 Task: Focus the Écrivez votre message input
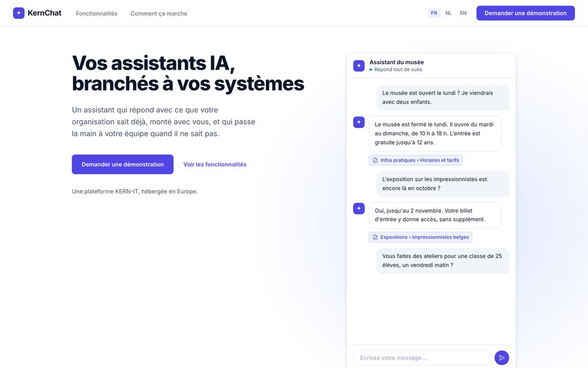point(422,358)
